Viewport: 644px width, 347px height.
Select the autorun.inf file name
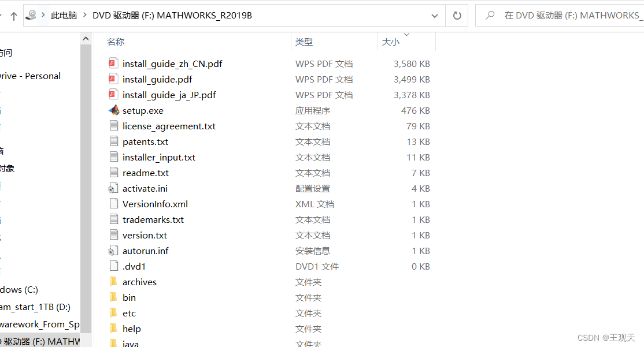pyautogui.click(x=146, y=251)
